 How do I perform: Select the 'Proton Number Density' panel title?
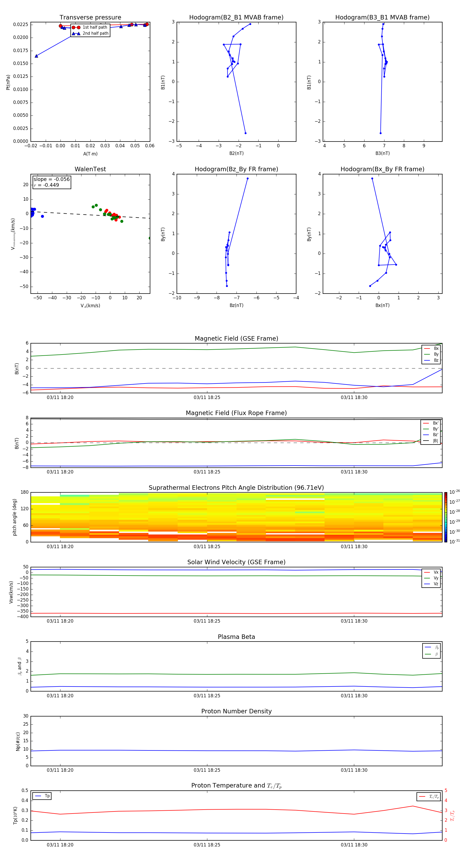236,711
